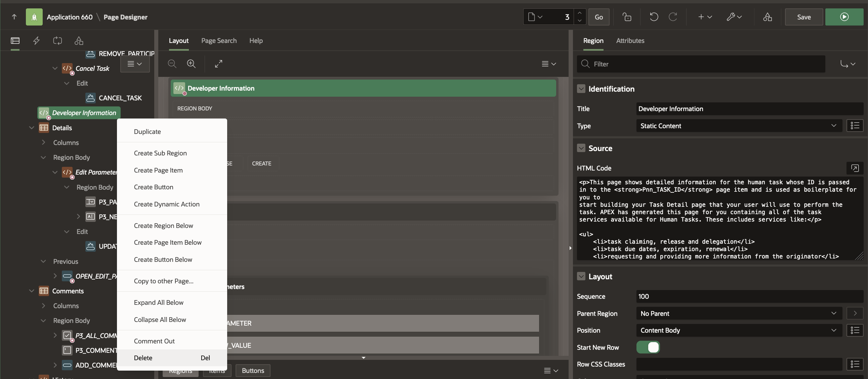Click the Save button

pyautogui.click(x=803, y=17)
